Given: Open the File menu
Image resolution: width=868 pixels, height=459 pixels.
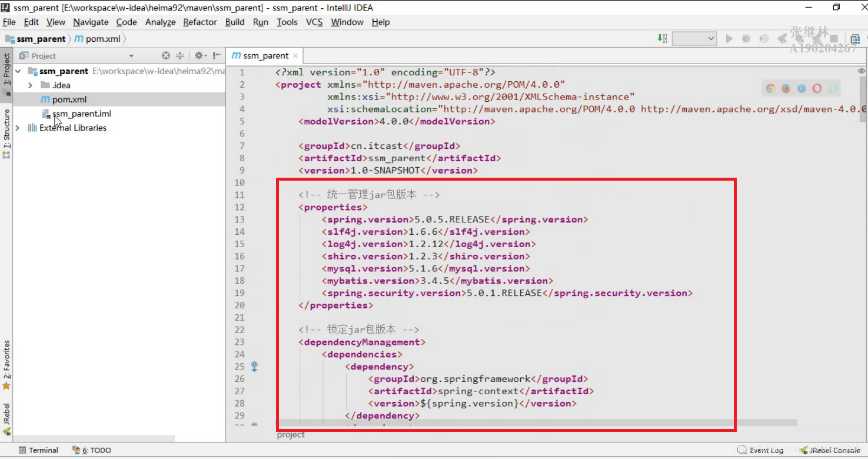Looking at the screenshot, I should (x=9, y=22).
